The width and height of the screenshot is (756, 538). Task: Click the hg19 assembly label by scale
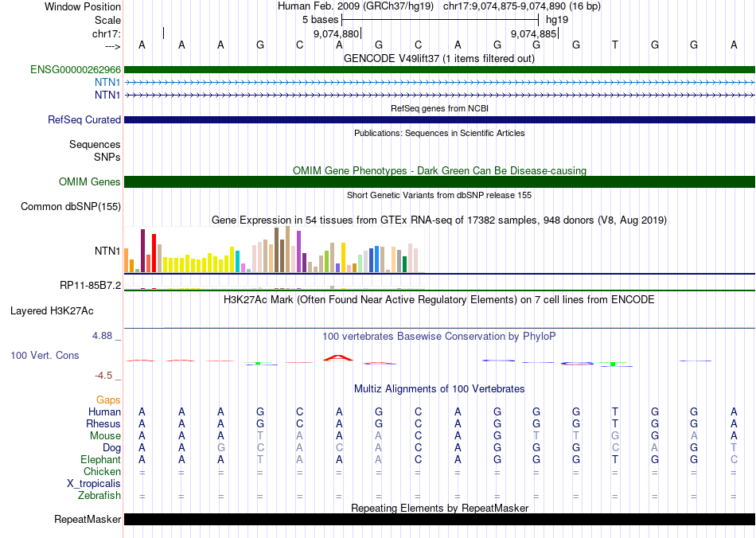coord(557,20)
